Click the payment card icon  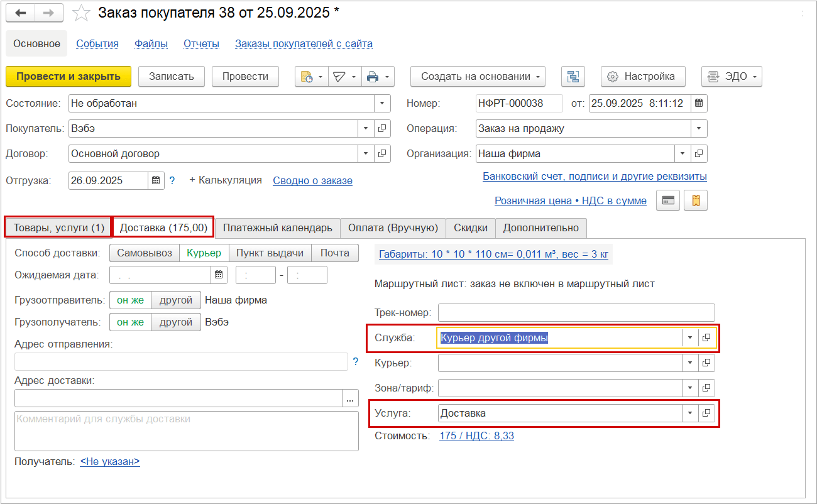668,200
